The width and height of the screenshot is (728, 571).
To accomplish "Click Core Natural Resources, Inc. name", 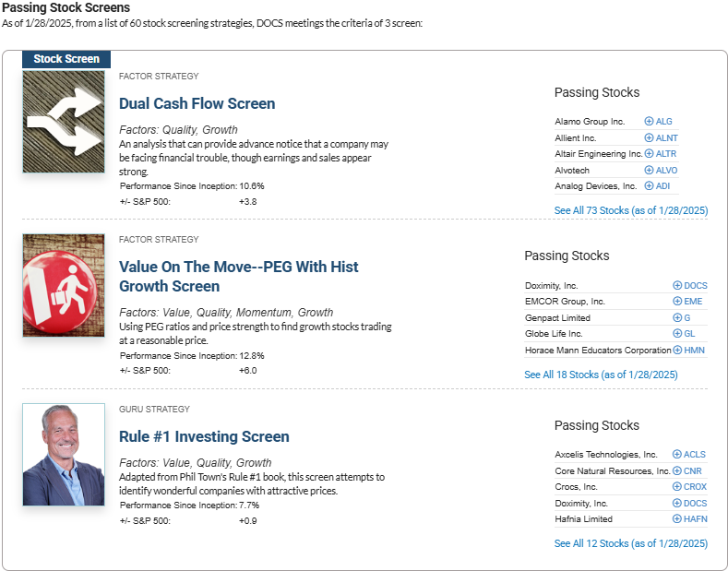I will [613, 471].
